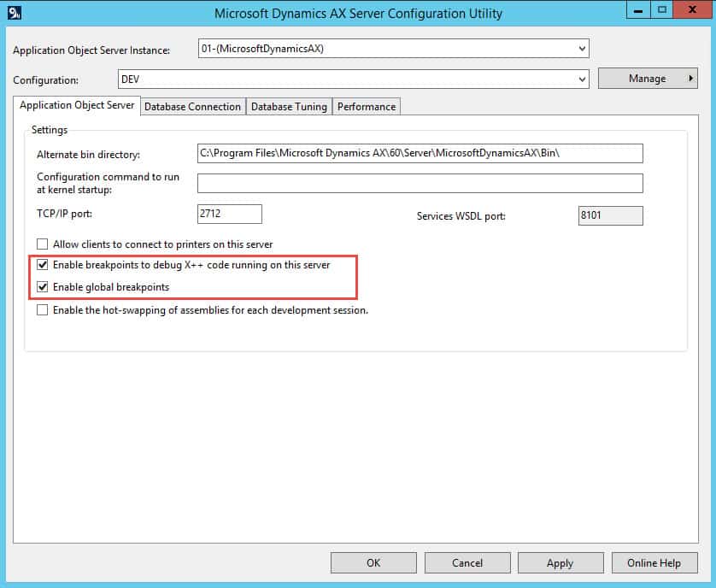Enable hot-swapping of assemblies checkbox
This screenshot has height=588, width=716.
click(x=42, y=310)
